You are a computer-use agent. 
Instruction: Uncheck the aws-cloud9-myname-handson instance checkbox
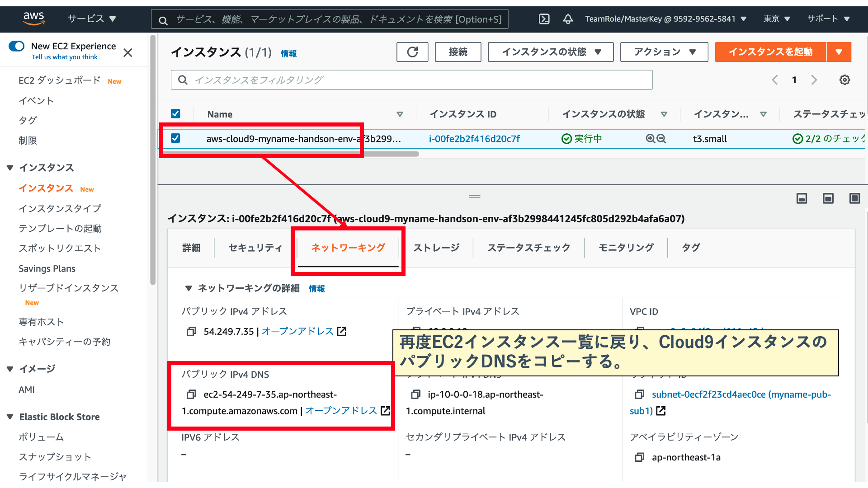tap(175, 138)
